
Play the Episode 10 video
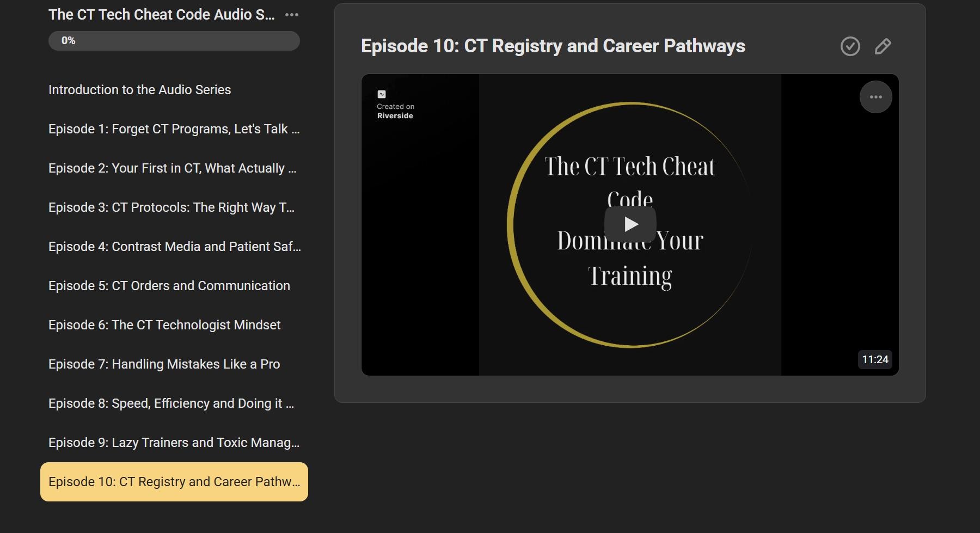[630, 224]
